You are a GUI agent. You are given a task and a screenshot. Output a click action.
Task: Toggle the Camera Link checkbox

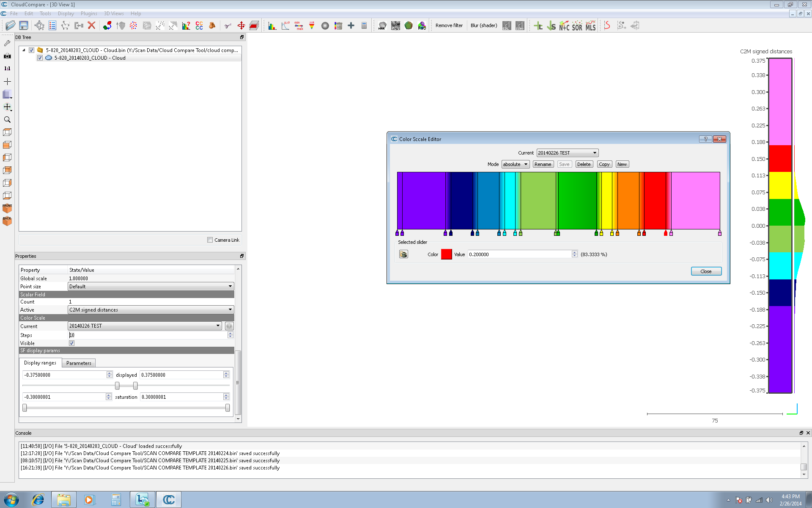210,240
